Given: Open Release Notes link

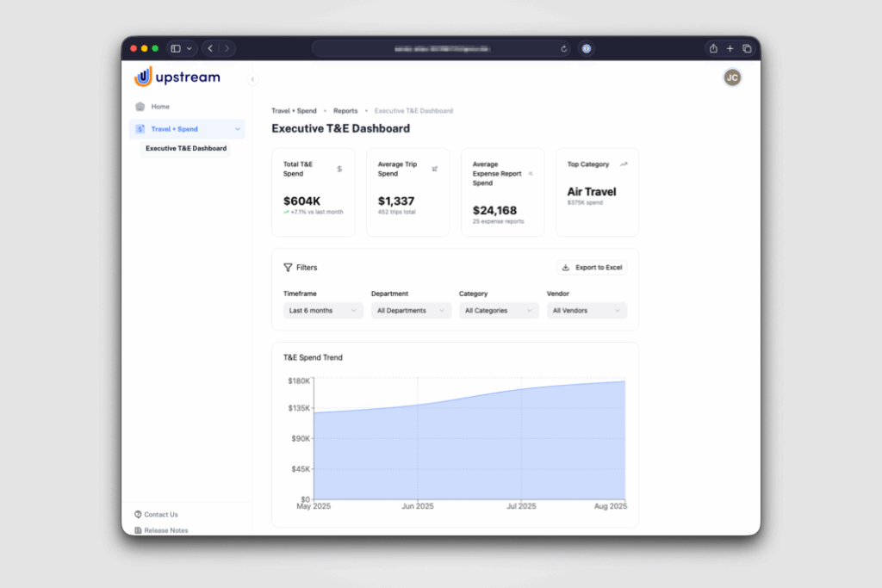Looking at the screenshot, I should 166,530.
